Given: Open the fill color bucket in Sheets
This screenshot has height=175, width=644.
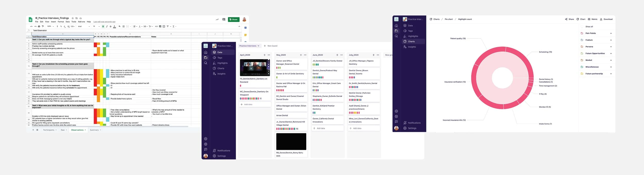Looking at the screenshot, I should coord(120,26).
